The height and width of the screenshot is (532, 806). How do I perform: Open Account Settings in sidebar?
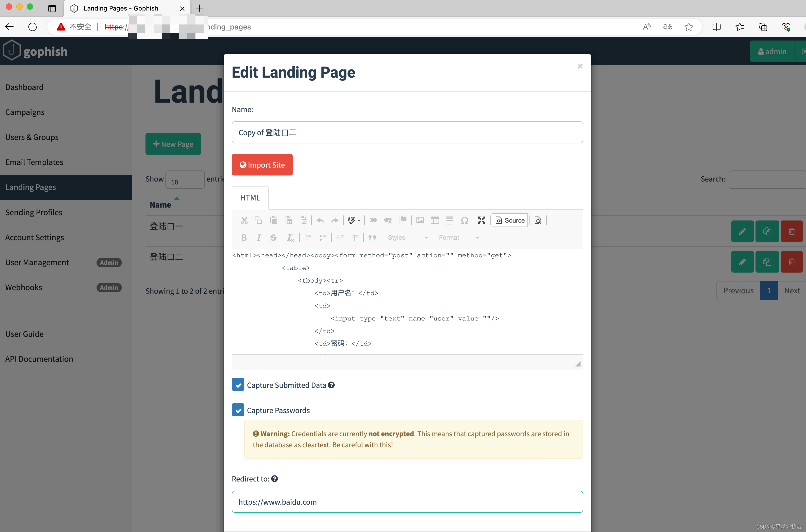[35, 238]
